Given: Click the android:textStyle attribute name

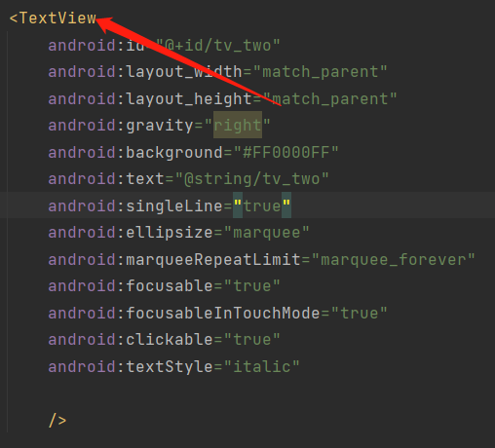Looking at the screenshot, I should pos(131,367).
